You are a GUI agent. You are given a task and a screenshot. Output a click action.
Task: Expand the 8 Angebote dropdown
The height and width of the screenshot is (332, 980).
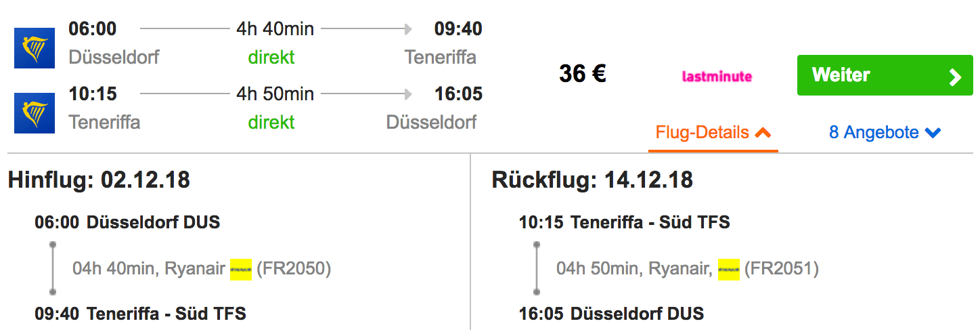[885, 133]
